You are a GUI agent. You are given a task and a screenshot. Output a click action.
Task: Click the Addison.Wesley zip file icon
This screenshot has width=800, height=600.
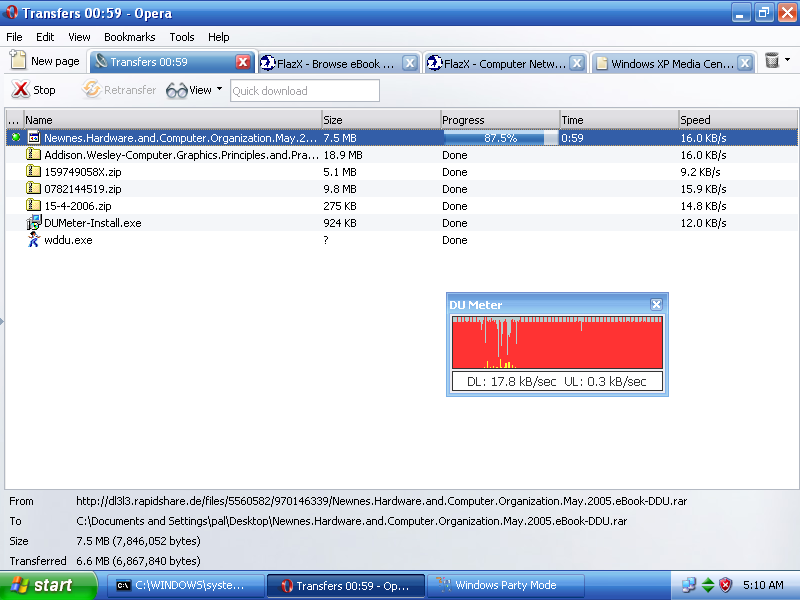pyautogui.click(x=34, y=154)
